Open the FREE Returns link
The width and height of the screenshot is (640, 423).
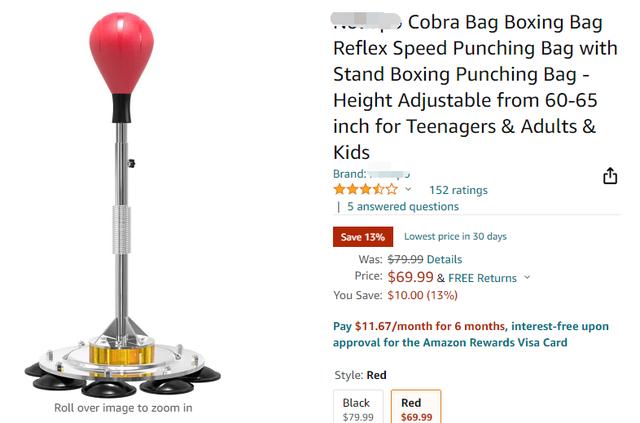pos(482,278)
